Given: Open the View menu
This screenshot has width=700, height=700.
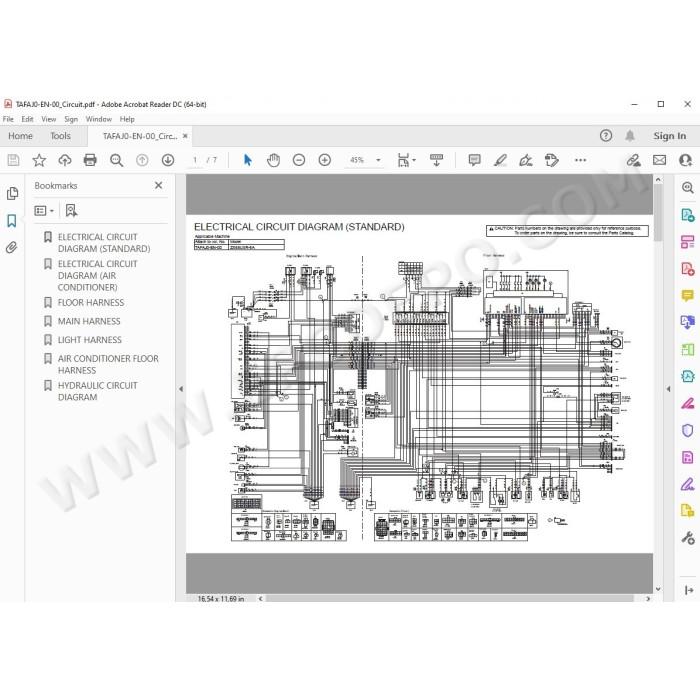Looking at the screenshot, I should [x=49, y=119].
